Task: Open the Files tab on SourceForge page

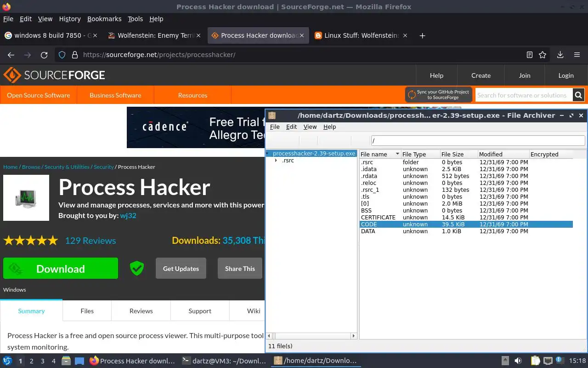Action: point(87,311)
